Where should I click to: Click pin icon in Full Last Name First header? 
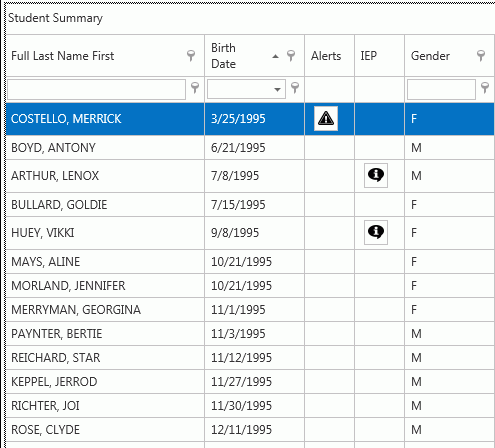coord(191,55)
